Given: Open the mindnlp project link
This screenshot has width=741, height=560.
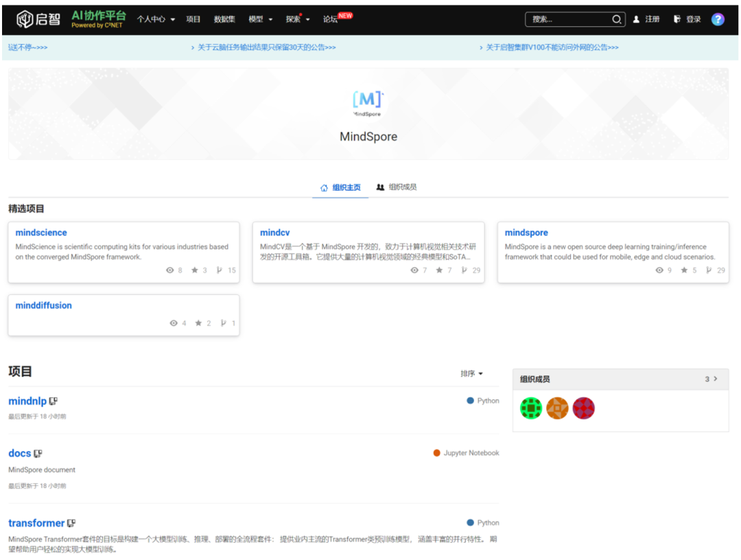Looking at the screenshot, I should point(27,401).
